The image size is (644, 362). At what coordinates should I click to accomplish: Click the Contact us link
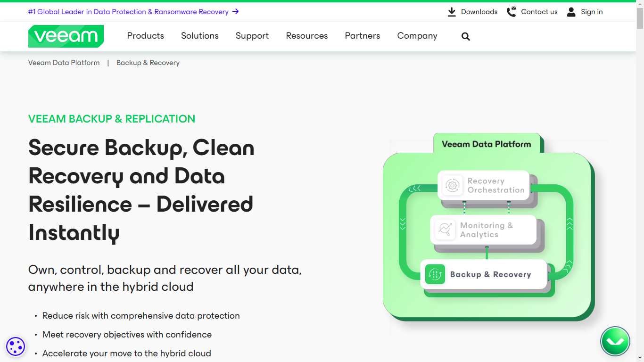[539, 12]
